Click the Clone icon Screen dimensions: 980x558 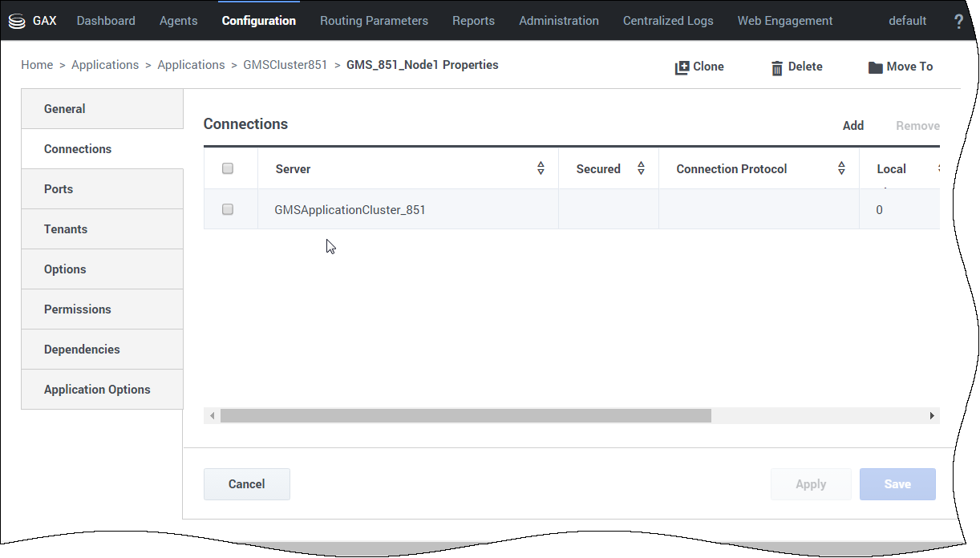(x=682, y=67)
